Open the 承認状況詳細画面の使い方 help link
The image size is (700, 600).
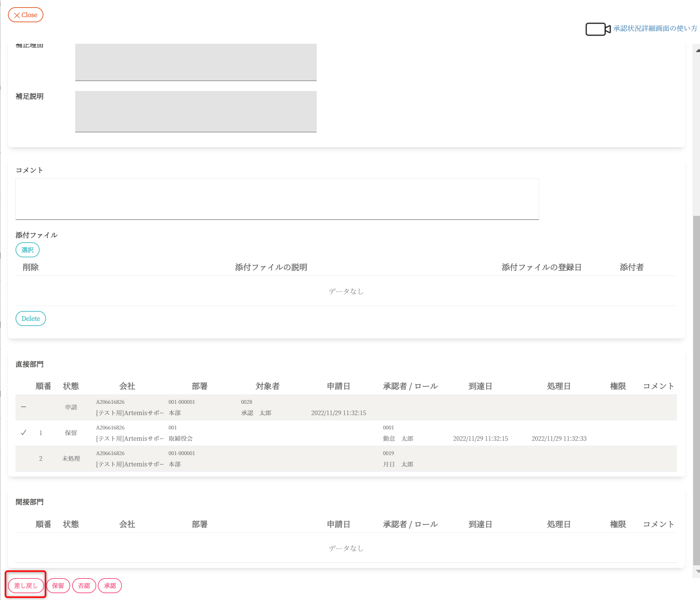pyautogui.click(x=655, y=28)
